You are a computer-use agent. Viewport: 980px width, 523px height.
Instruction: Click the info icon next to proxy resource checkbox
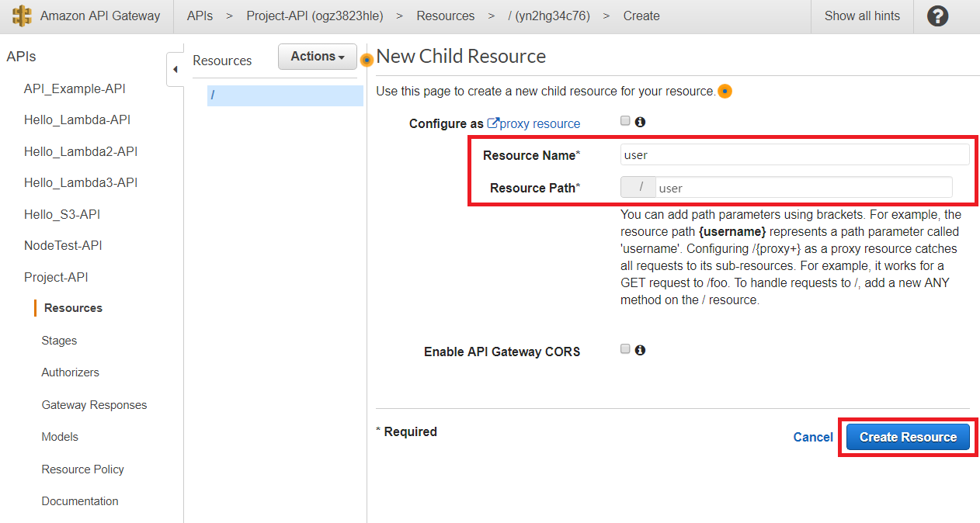point(641,122)
